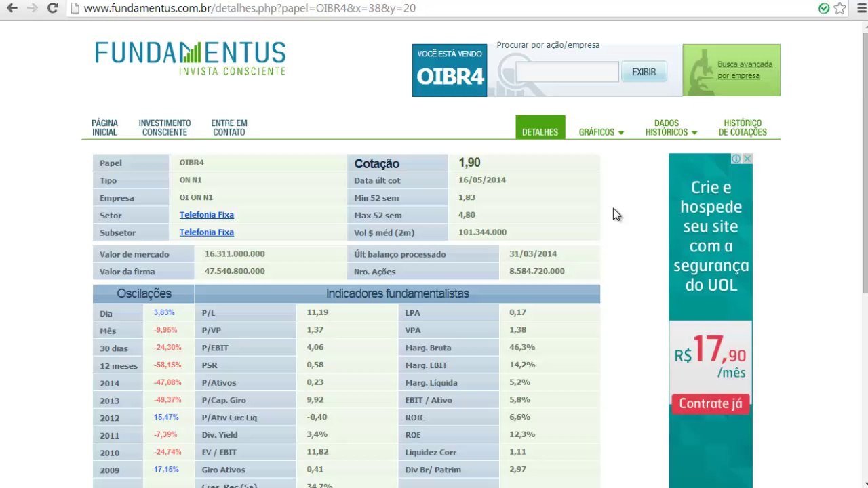Select the LPA value 0,17

pyautogui.click(x=517, y=312)
